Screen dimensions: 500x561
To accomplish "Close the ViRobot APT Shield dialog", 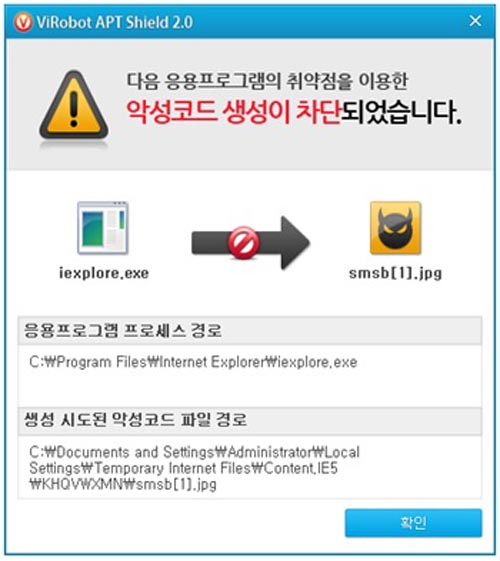I will [475, 21].
